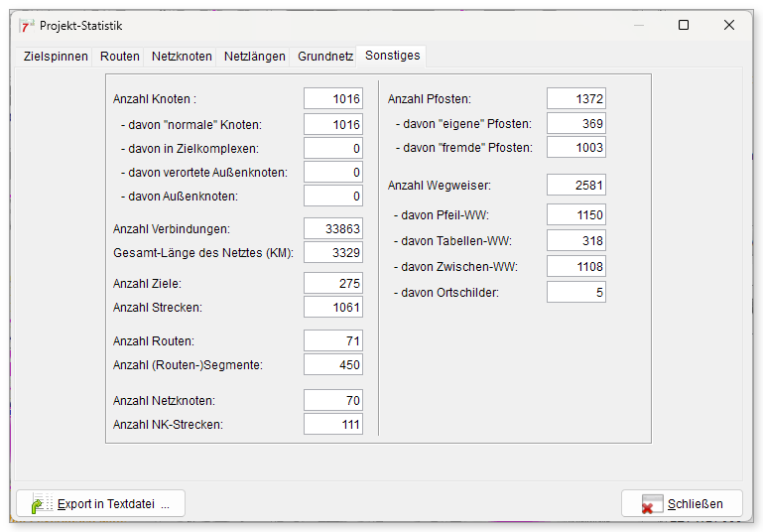Click the Schließen button label
The width and height of the screenshot is (763, 532).
[x=695, y=504]
